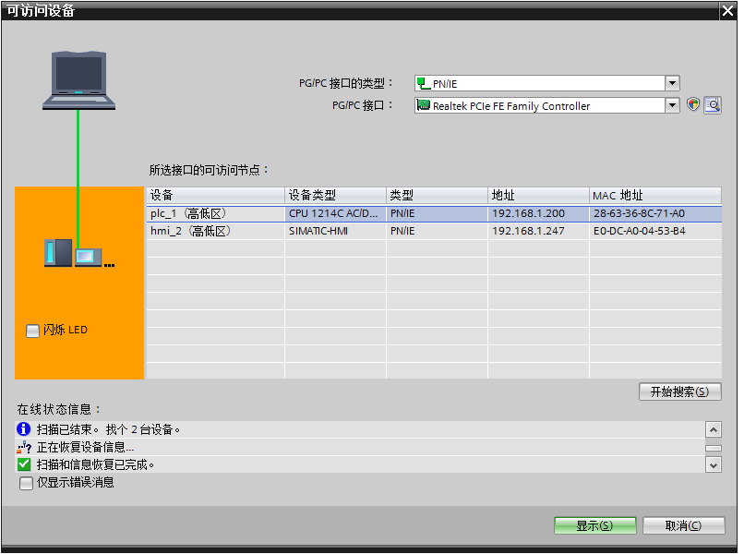Click MAC E0-DC-A0-04-53-B4 cell

655,231
